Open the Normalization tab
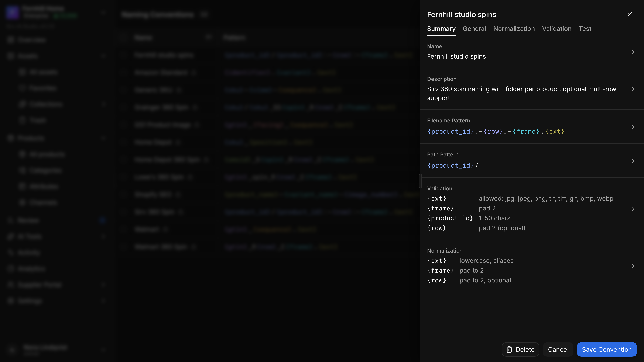The image size is (644, 362). (x=514, y=29)
